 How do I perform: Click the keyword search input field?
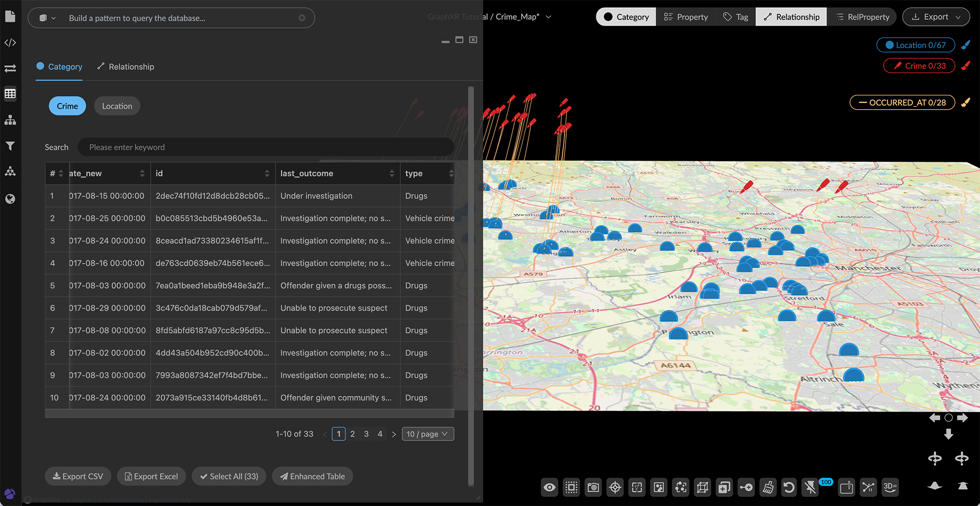(x=265, y=147)
